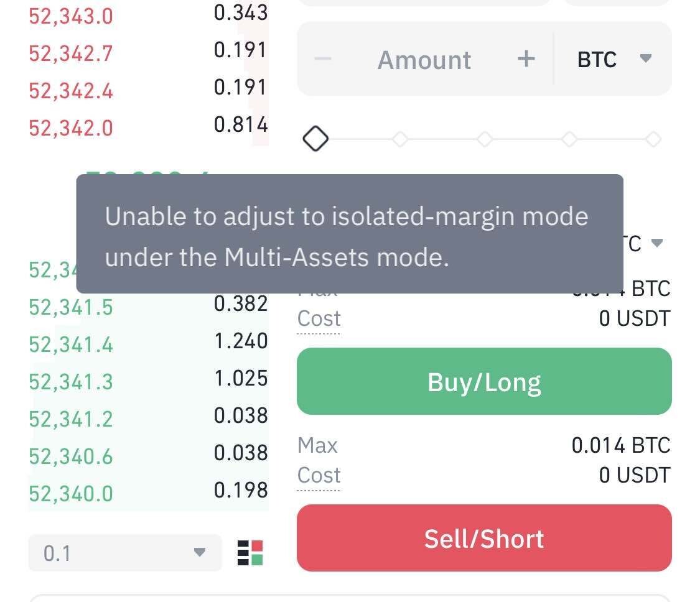Select ask price 52,343.0 in order book

(71, 16)
